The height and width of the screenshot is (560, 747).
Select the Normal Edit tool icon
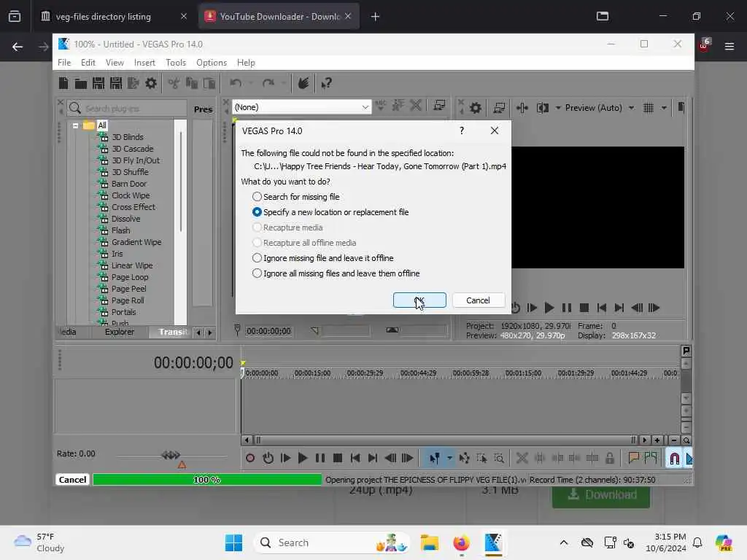point(435,458)
